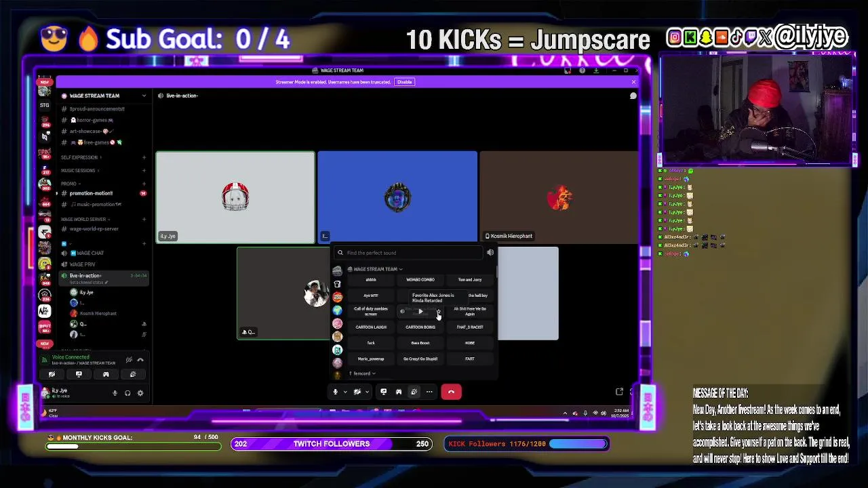This screenshot has height=488, width=868.
Task: Collapse WAGE WORLD SERVER category
Action: point(85,220)
